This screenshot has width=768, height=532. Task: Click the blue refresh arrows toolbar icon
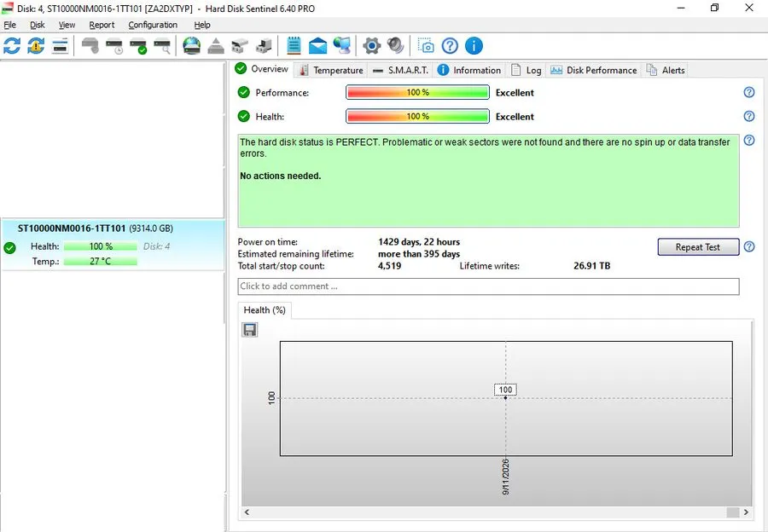click(12, 46)
